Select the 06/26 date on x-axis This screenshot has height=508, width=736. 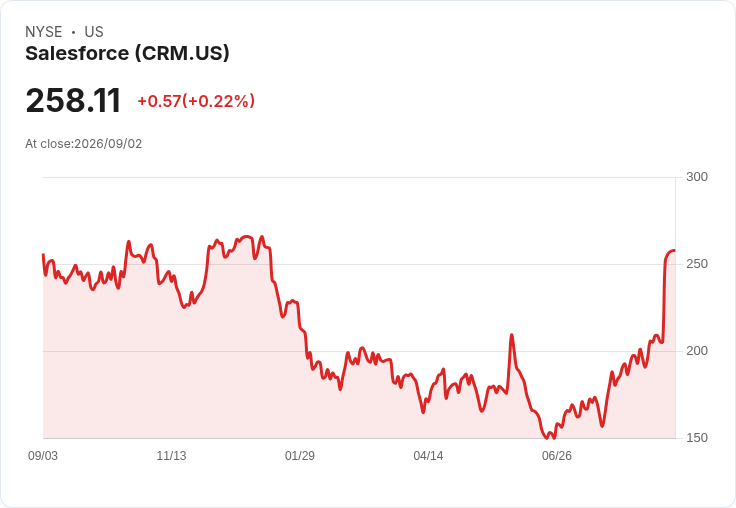tap(557, 455)
